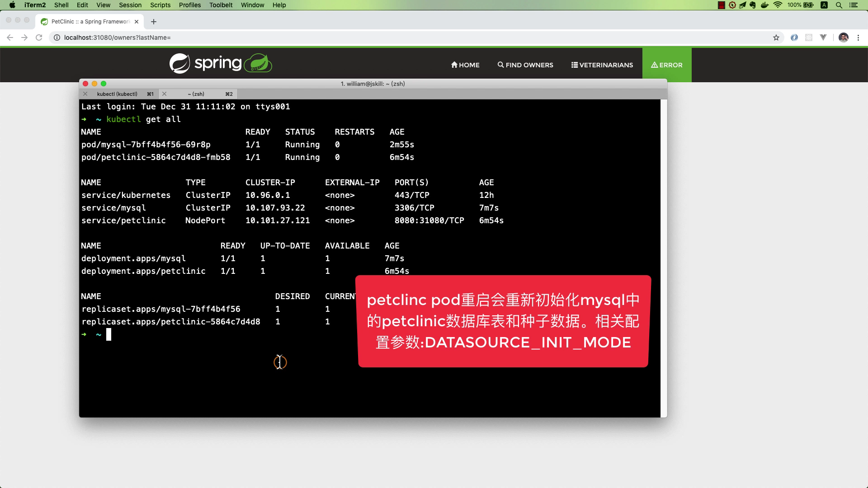Image resolution: width=868 pixels, height=488 pixels.
Task: Click the iTerm2 window vertical scrollbar
Action: coord(664,258)
